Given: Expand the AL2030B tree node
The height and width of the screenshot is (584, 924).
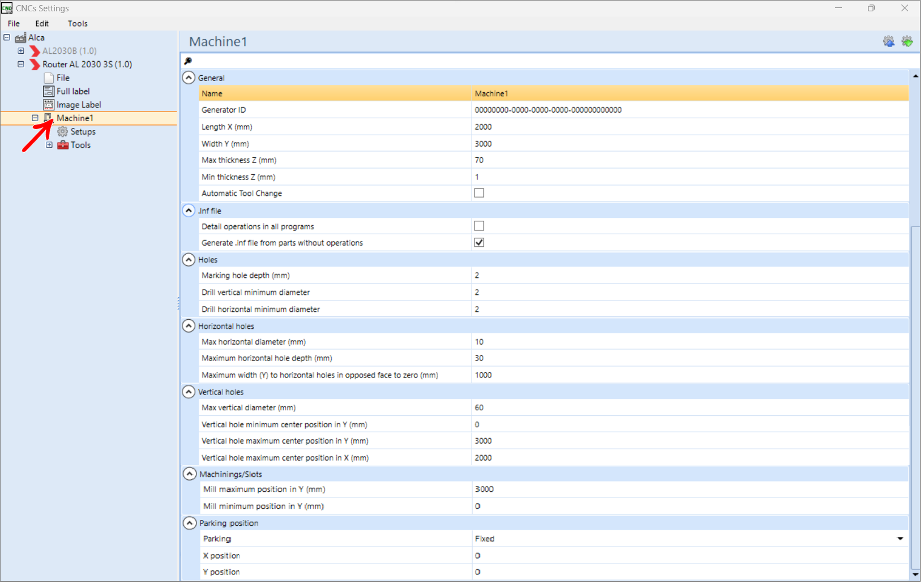Looking at the screenshot, I should coord(21,51).
